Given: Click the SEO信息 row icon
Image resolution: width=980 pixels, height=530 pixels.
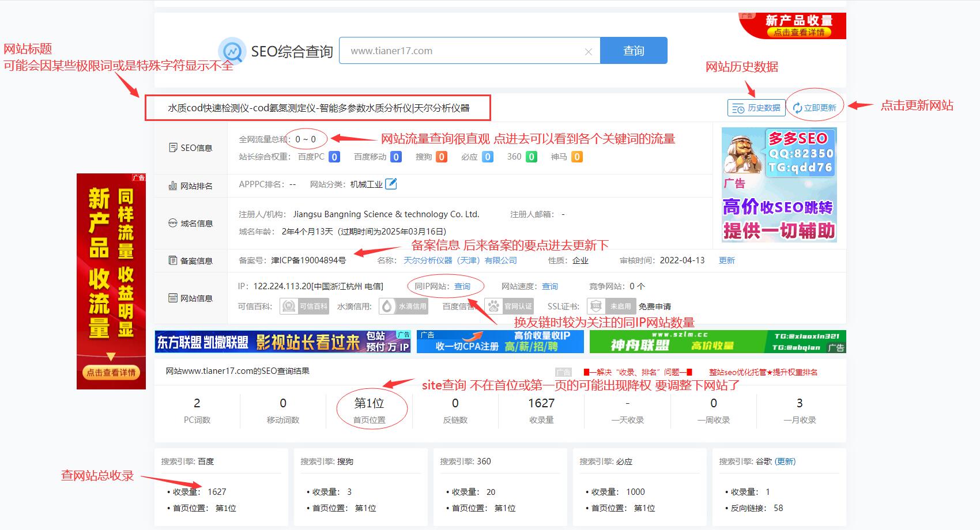Looking at the screenshot, I should point(173,147).
